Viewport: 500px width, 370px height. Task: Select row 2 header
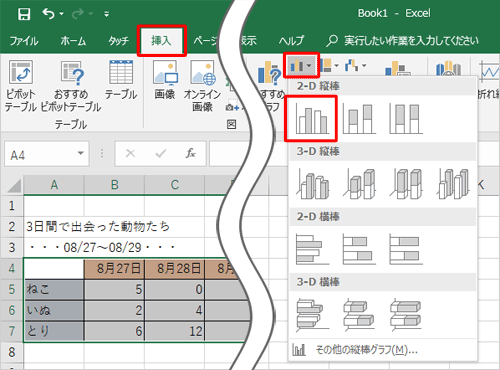[x=12, y=227]
